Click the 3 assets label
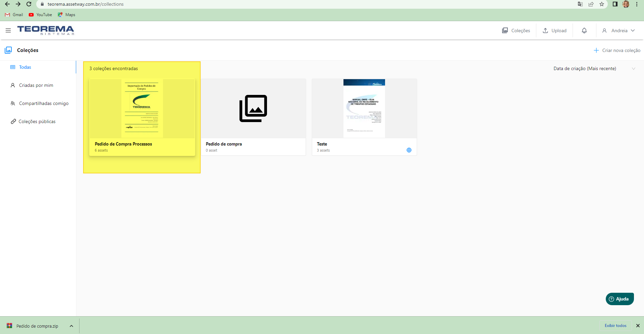 323,150
